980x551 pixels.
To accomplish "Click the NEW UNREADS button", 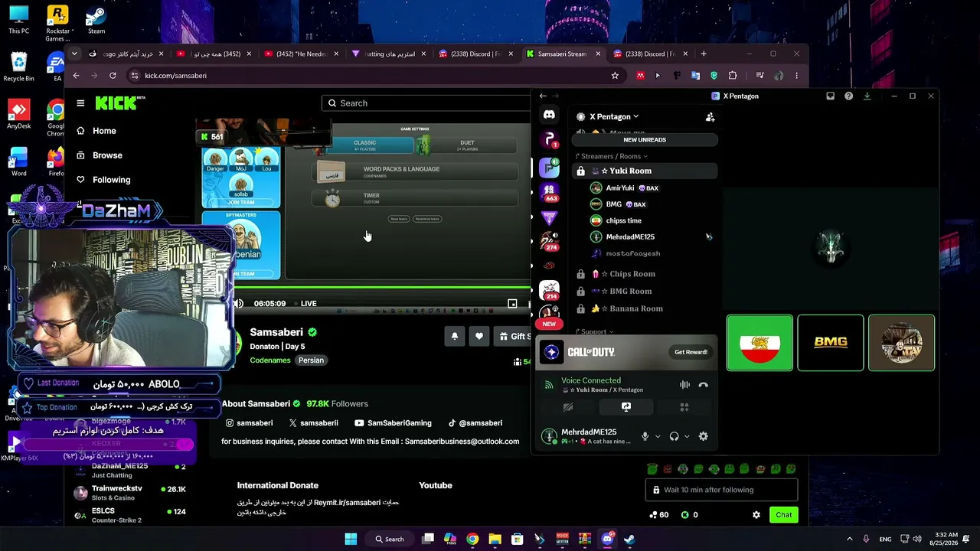I will click(645, 140).
